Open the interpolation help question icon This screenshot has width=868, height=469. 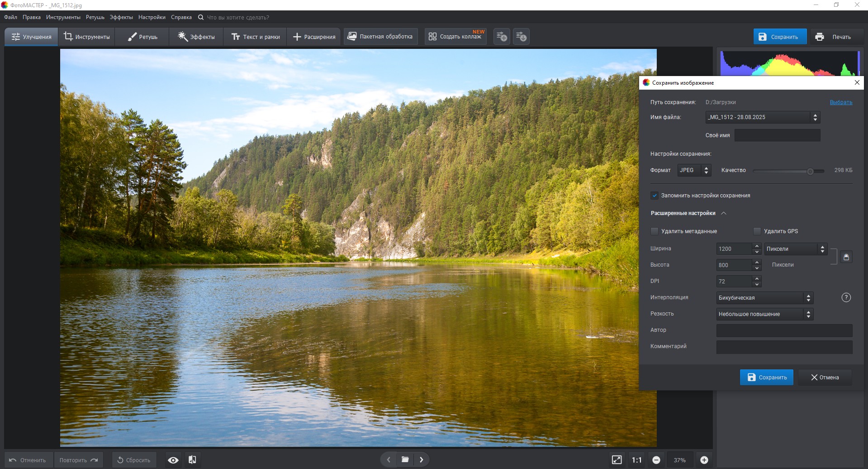(x=846, y=297)
